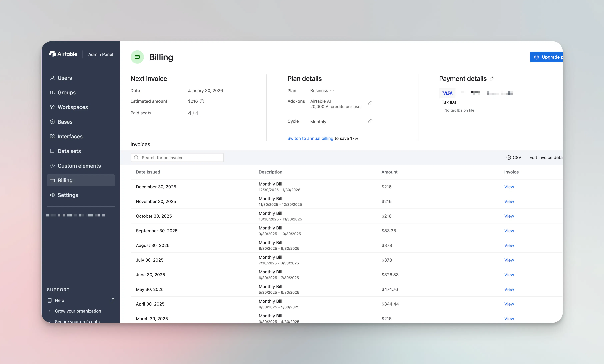Open Groups in the sidebar
The width and height of the screenshot is (604, 364).
81,93
